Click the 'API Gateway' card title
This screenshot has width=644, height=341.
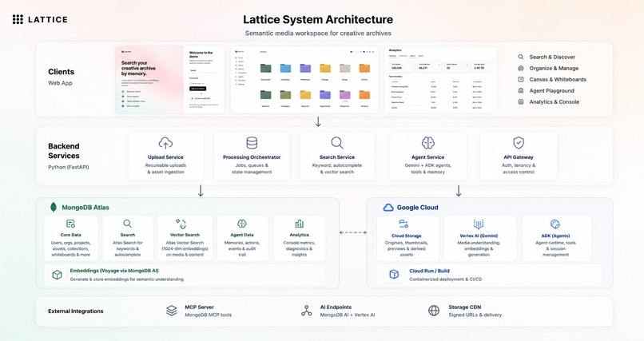519,157
